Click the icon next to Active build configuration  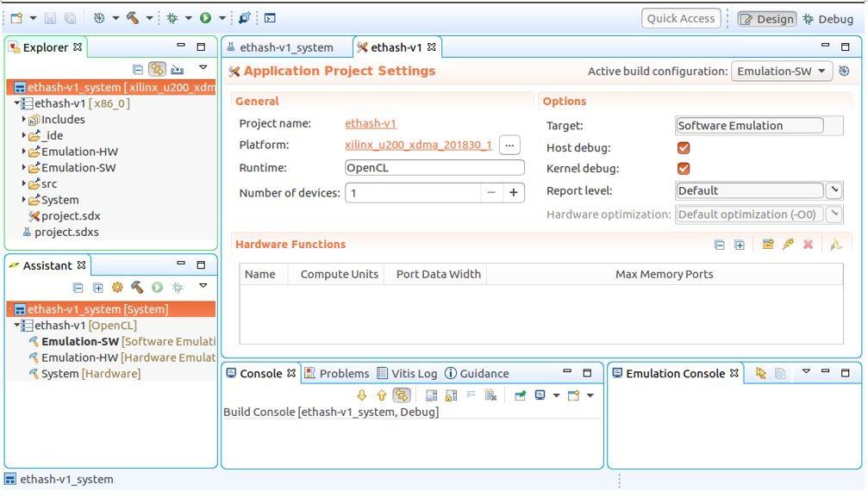tap(844, 71)
